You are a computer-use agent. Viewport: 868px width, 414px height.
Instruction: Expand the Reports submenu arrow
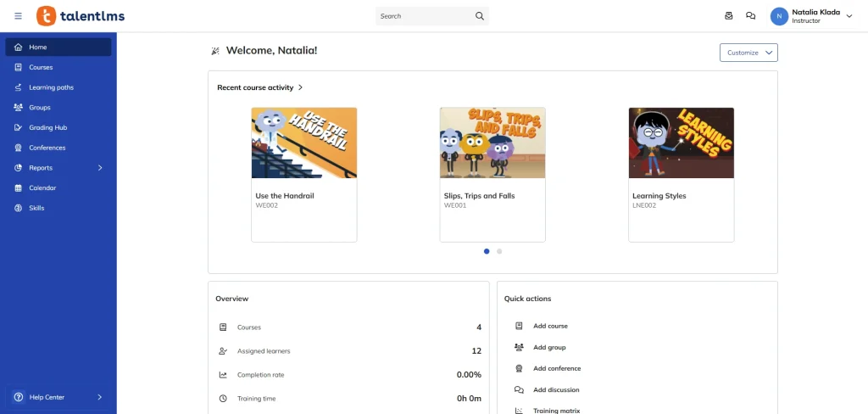click(100, 168)
